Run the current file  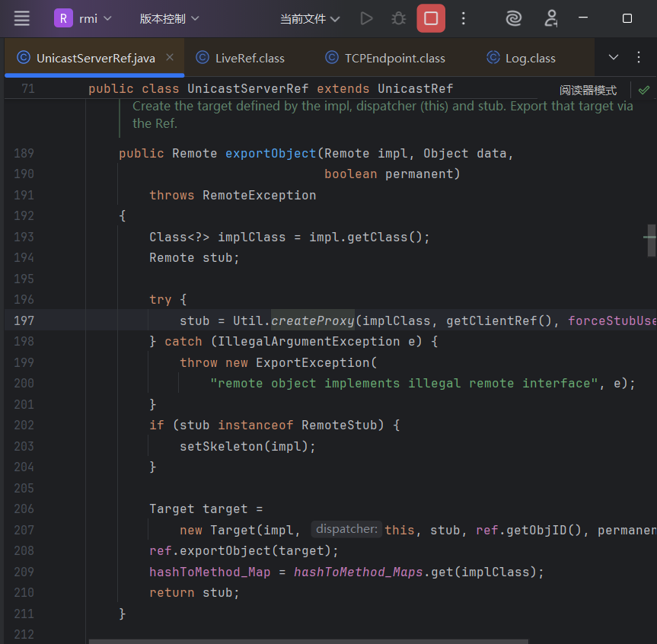[x=366, y=18]
